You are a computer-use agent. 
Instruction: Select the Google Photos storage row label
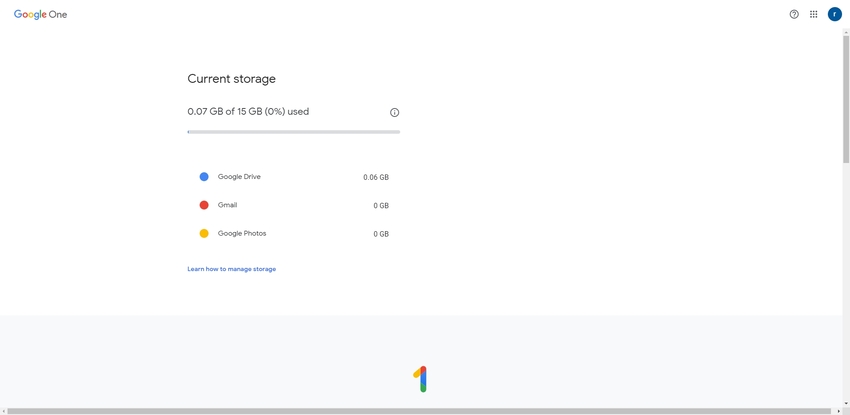click(242, 234)
